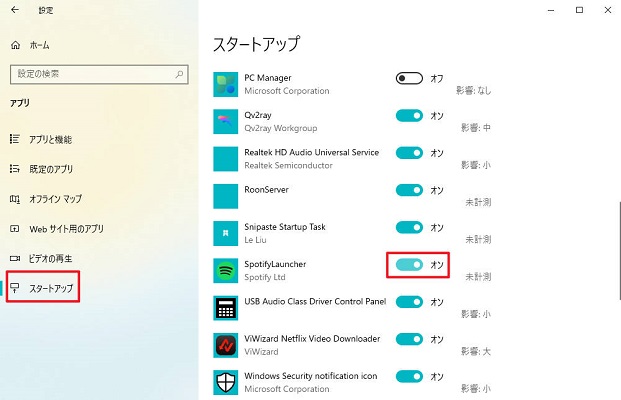Minimize the settings window
Screen dimensions: 621x400
tap(551, 10)
